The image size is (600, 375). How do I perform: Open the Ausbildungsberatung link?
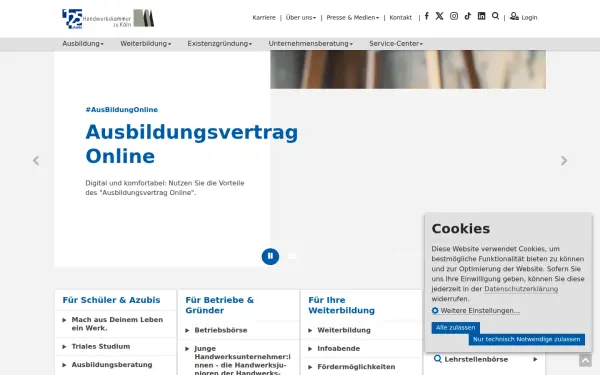(x=112, y=365)
